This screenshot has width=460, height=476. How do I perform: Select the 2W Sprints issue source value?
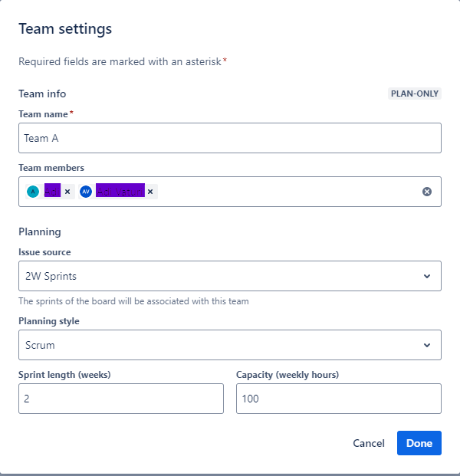pyautogui.click(x=51, y=276)
